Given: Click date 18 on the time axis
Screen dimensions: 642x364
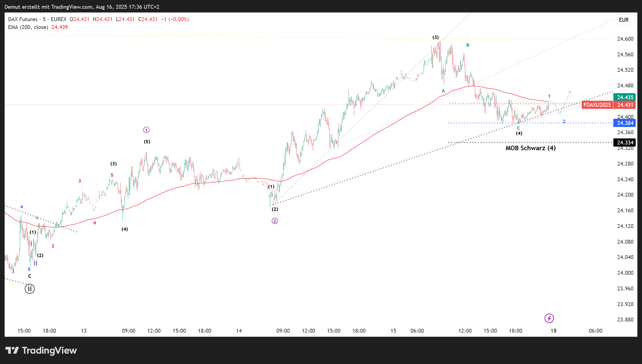Looking at the screenshot, I should 553,331.
